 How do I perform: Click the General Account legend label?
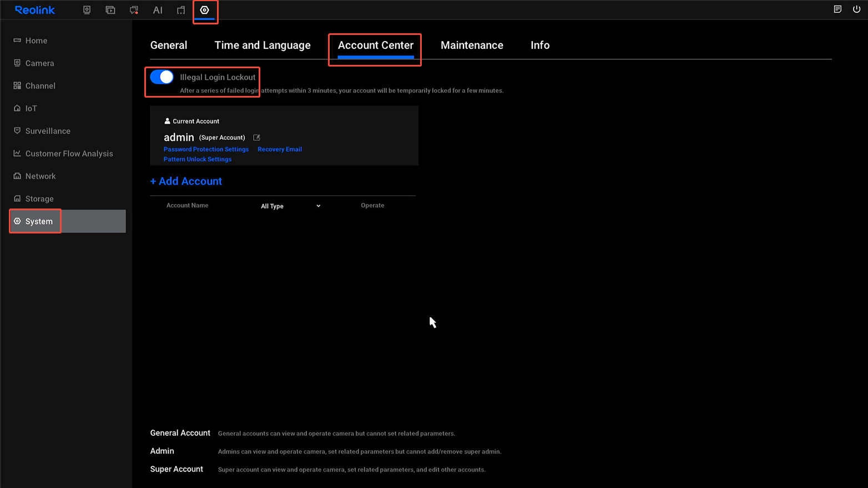point(180,433)
